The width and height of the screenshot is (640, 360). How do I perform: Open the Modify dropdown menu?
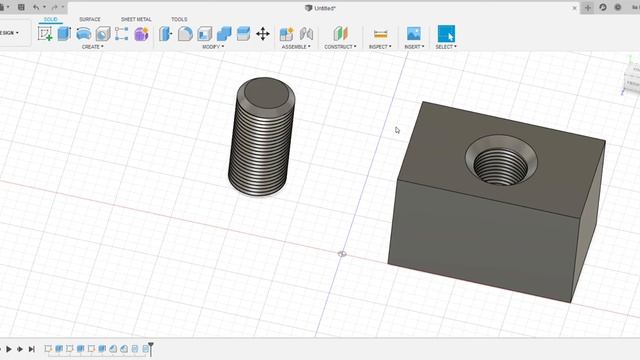point(213,47)
